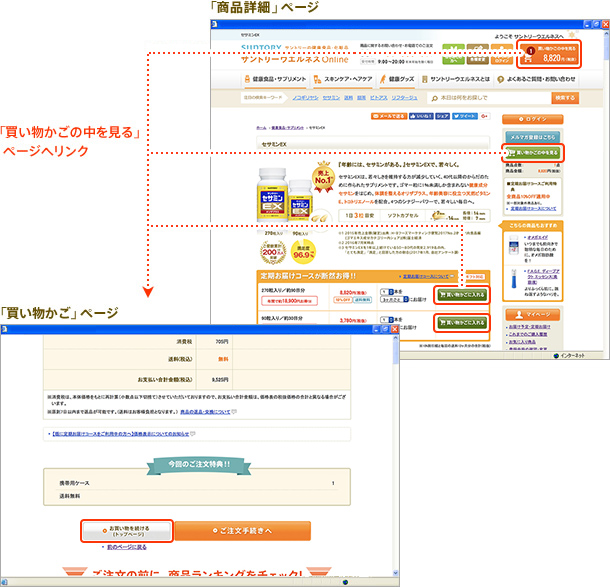The image size is (610, 587).
Task: Click the リフタージュ keyword link
Action: [404, 98]
